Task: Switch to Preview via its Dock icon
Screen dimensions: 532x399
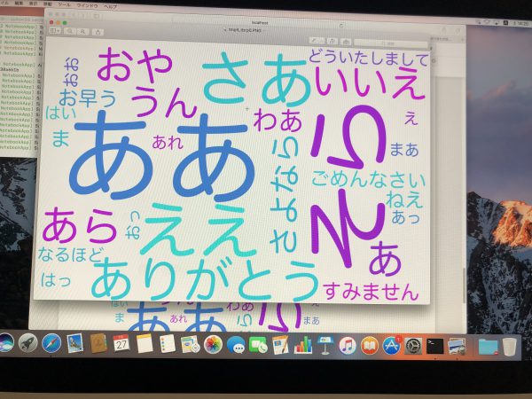Action: click(457, 346)
